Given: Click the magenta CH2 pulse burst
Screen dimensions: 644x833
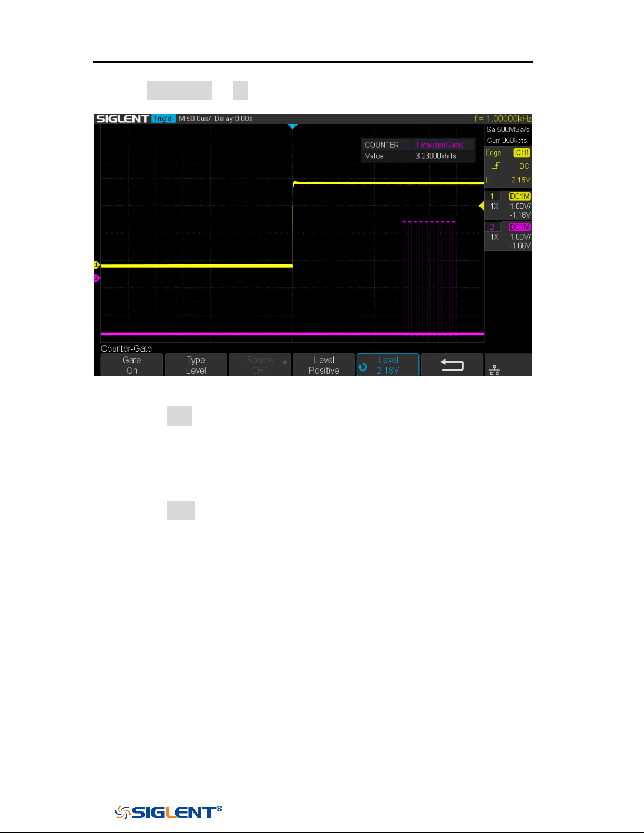Looking at the screenshot, I should click(x=429, y=277).
